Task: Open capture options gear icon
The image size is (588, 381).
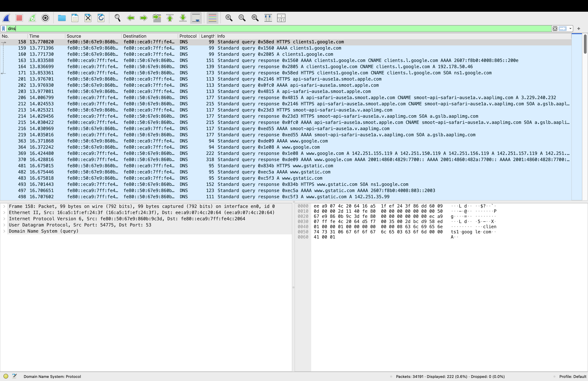Action: point(45,18)
